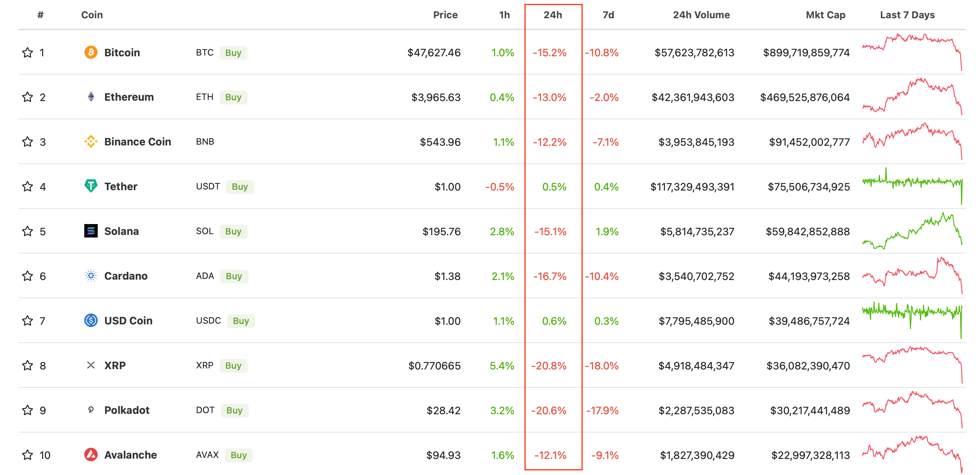This screenshot has width=980, height=475.
Task: Click the 7d column header
Action: [x=608, y=15]
